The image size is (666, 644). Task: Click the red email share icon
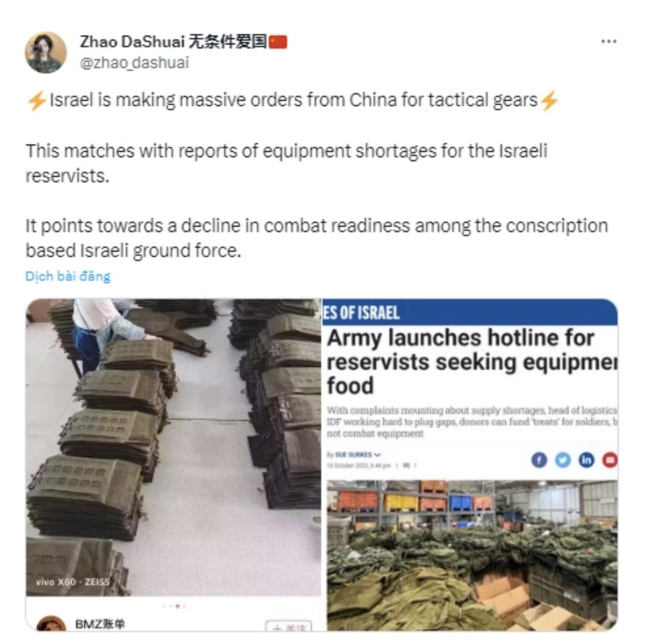610,460
